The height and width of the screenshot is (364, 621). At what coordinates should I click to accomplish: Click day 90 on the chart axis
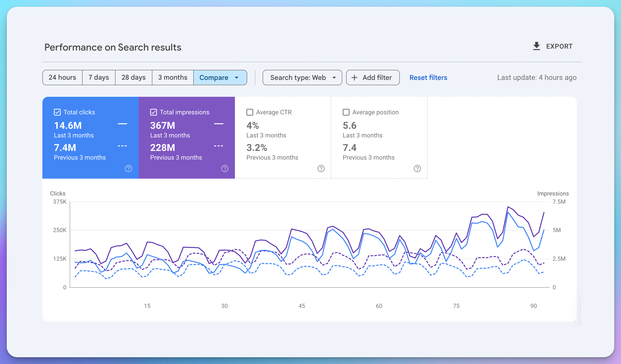pos(534,306)
